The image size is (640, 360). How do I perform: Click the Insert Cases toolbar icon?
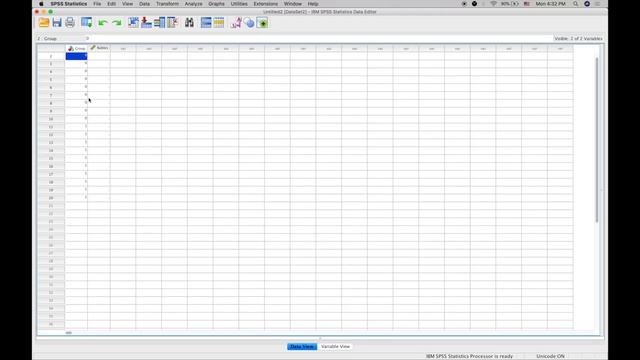click(206, 22)
